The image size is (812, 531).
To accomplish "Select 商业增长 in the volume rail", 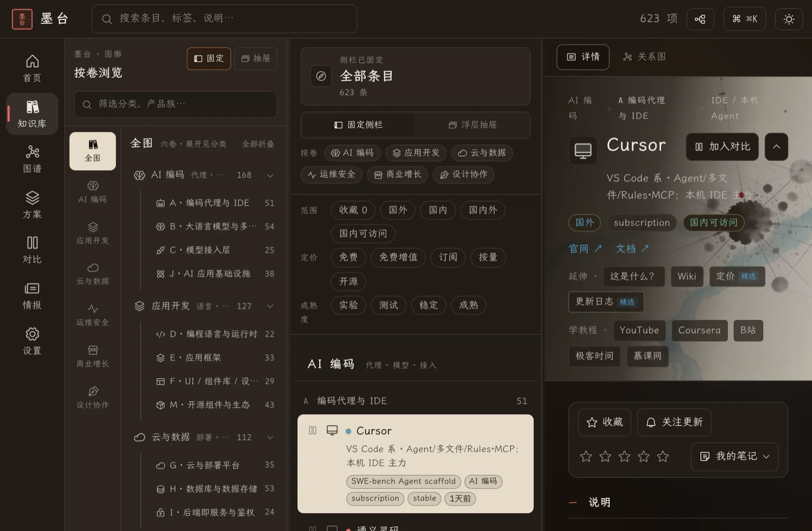I will coord(92,356).
